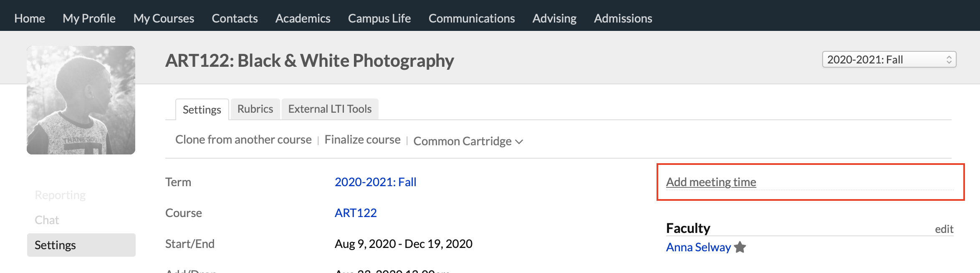
Task: Open the 2020-2021: Fall term link
Action: (x=375, y=182)
